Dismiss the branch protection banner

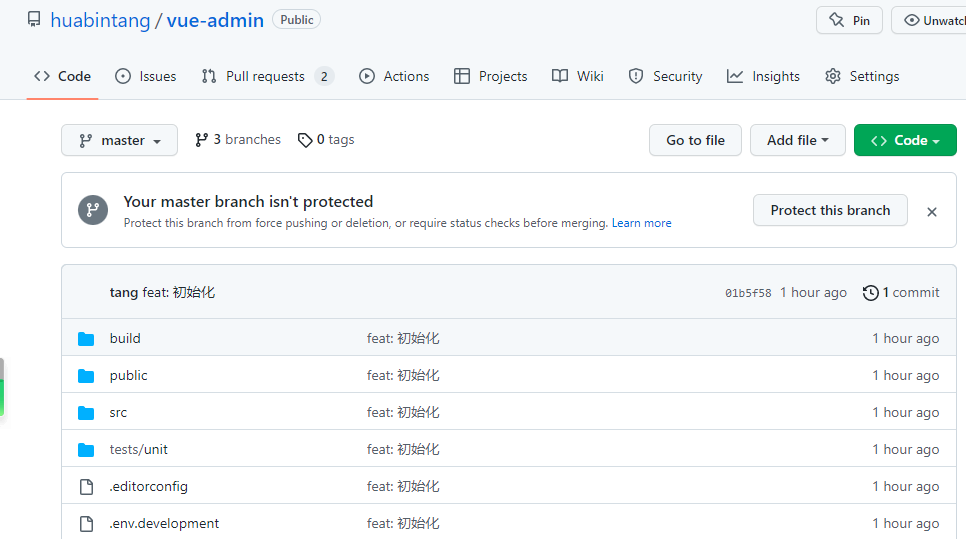click(x=932, y=212)
